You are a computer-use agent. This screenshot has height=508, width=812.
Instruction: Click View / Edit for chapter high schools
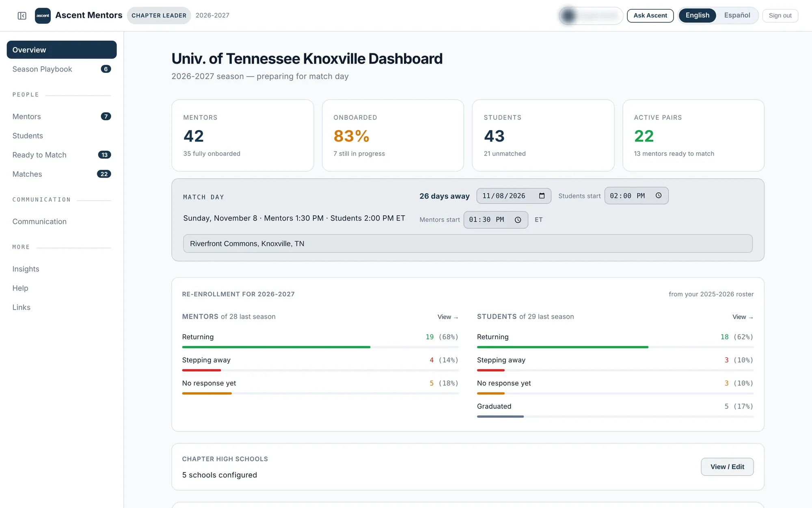coord(727,467)
